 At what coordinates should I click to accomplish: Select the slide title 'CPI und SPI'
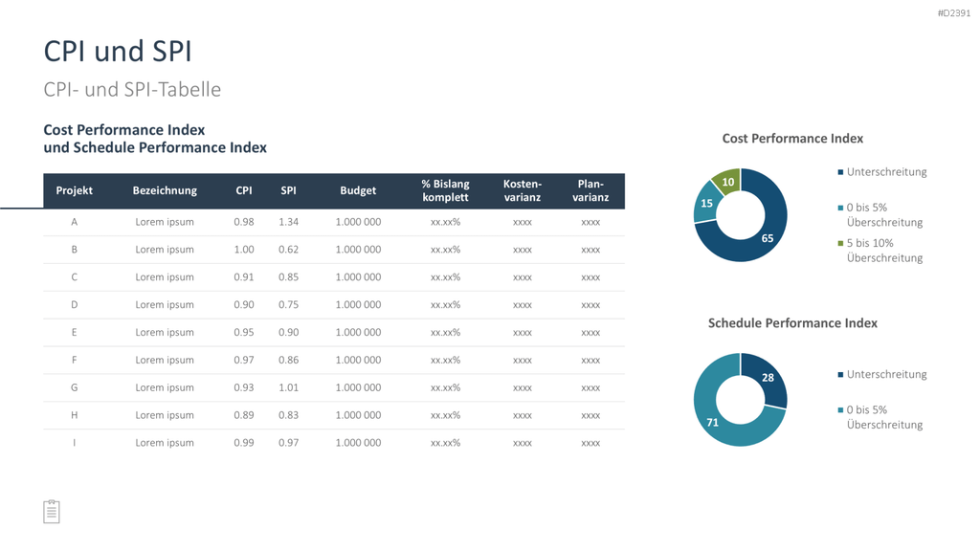pos(118,52)
